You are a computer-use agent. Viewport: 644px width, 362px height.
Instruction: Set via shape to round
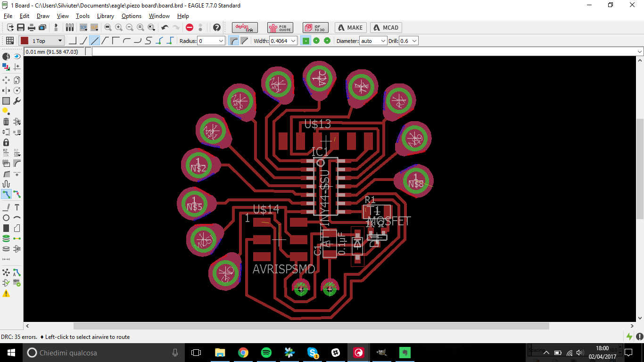click(316, 41)
